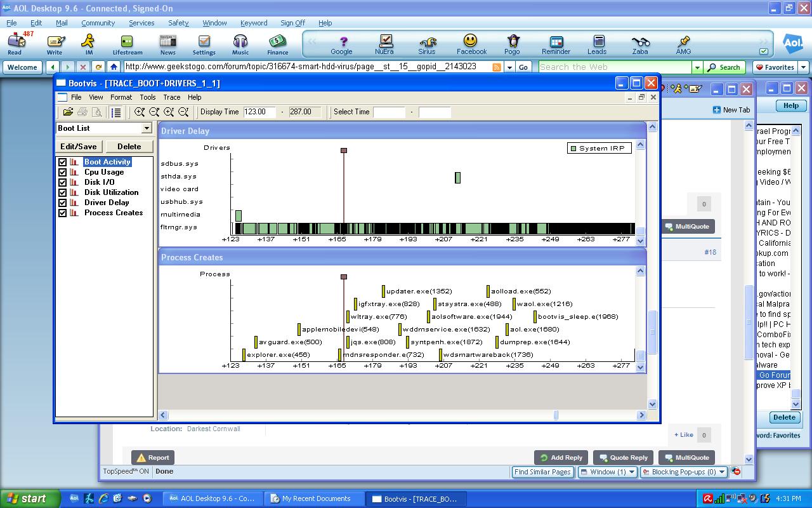Click the Delete button under Boot List
Screen dimensions: 812x508
(x=129, y=146)
